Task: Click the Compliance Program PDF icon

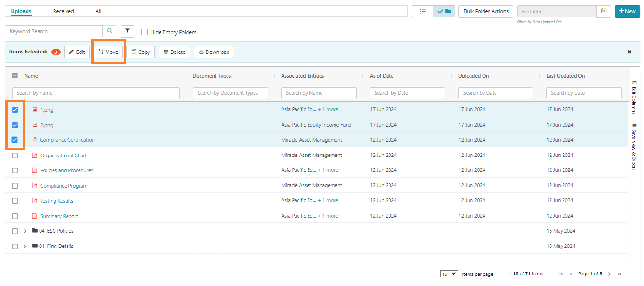Action: click(34, 186)
